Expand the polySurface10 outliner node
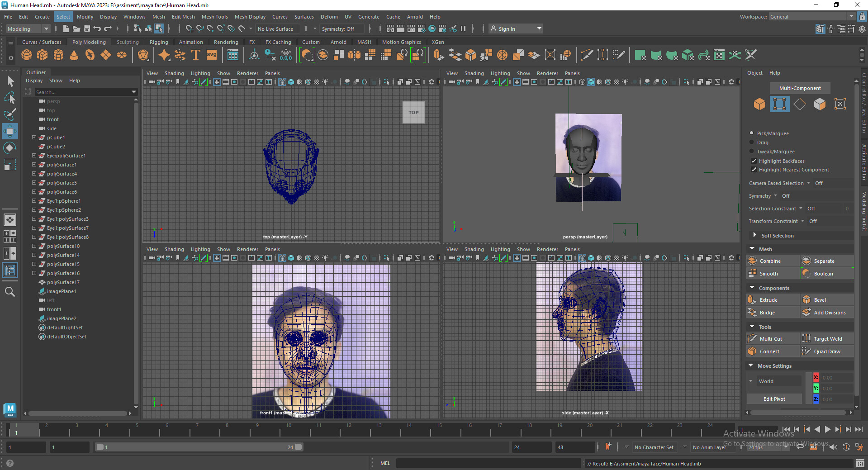Viewport: 868px width, 470px height. (x=34, y=246)
